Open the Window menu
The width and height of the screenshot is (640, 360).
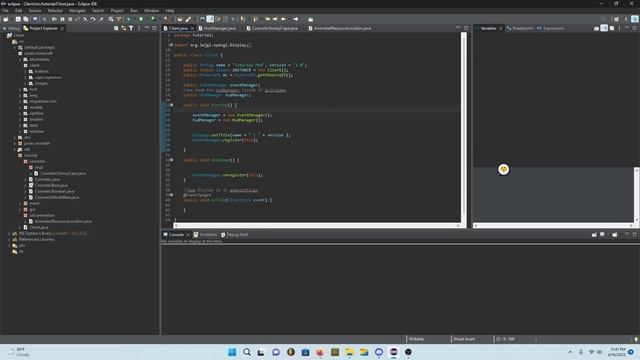[151, 11]
